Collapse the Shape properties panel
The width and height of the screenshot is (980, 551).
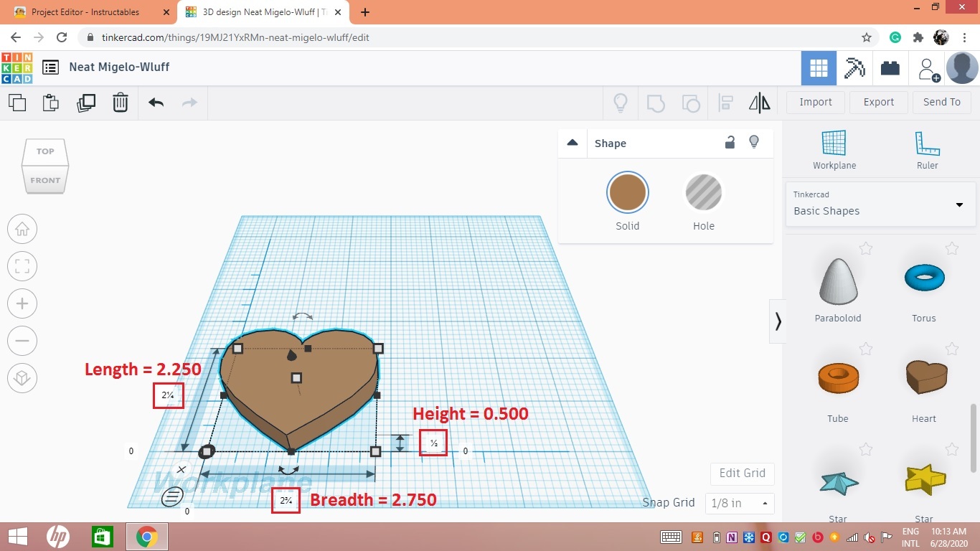pyautogui.click(x=572, y=142)
